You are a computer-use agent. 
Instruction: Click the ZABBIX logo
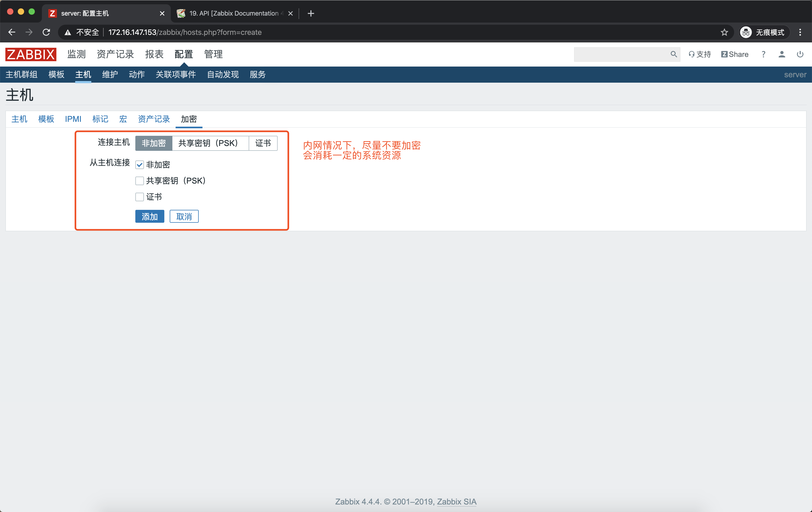click(31, 54)
